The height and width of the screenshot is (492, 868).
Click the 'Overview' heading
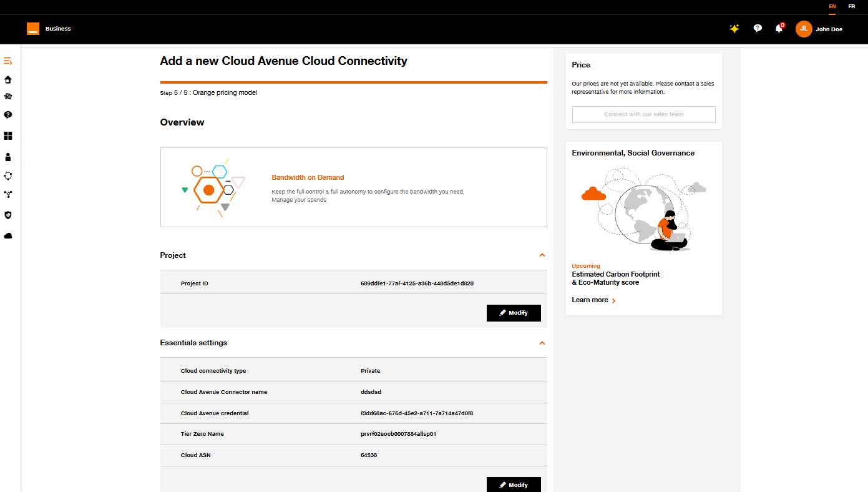(x=182, y=122)
